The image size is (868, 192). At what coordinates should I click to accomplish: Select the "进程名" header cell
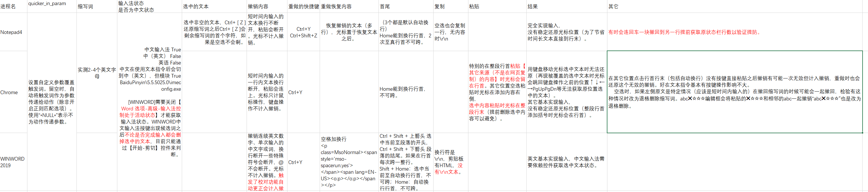pos(13,6)
